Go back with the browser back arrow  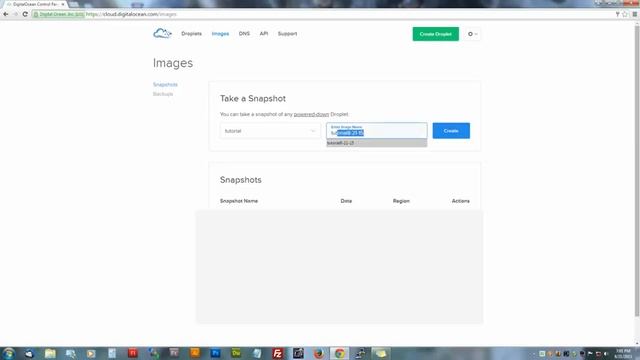tap(6, 14)
